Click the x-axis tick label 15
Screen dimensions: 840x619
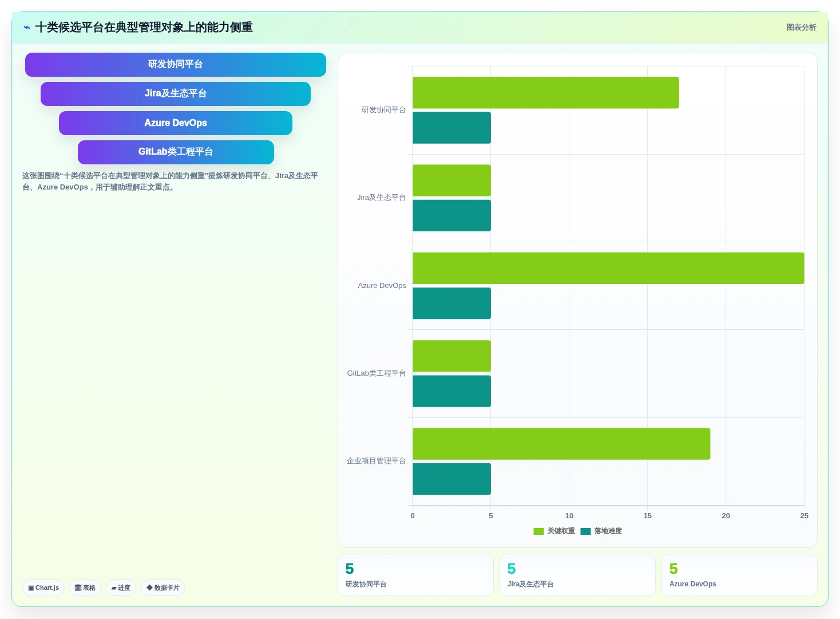[x=648, y=516]
